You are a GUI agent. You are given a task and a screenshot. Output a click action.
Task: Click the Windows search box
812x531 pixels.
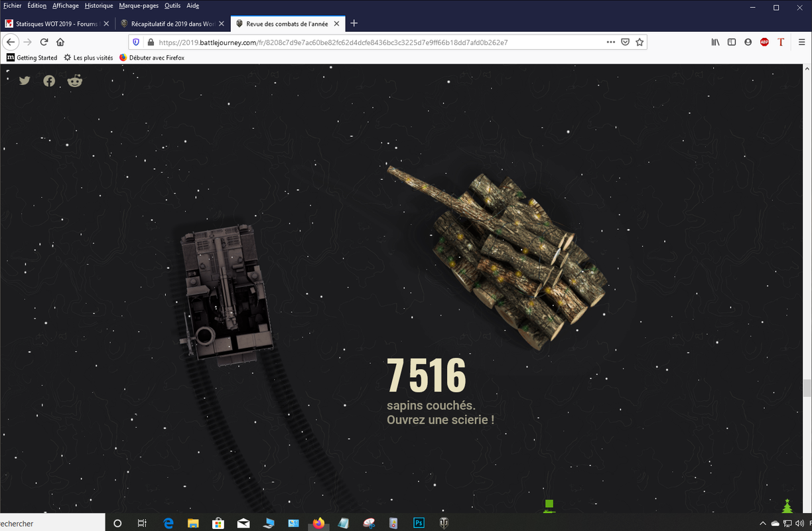52,523
